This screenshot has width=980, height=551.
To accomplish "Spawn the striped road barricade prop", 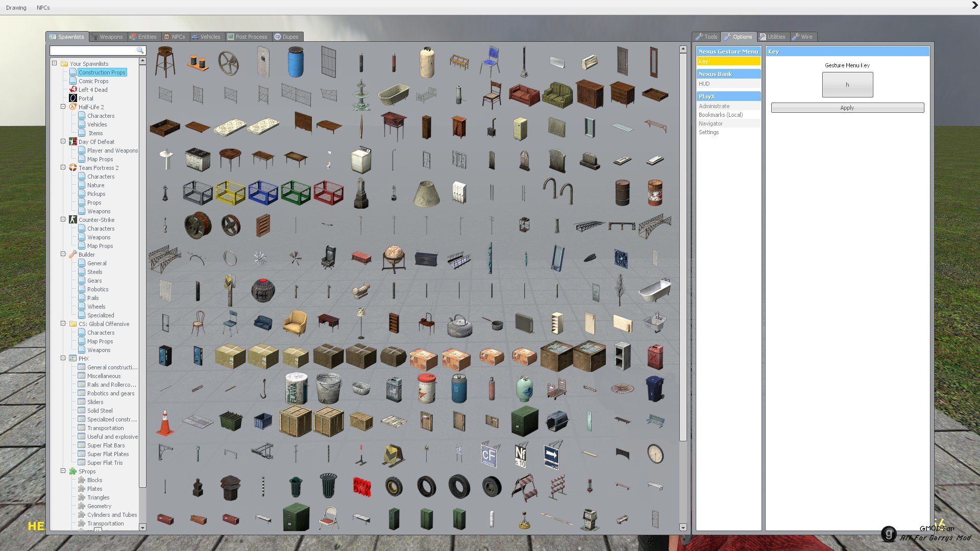I will pyautogui.click(x=524, y=487).
